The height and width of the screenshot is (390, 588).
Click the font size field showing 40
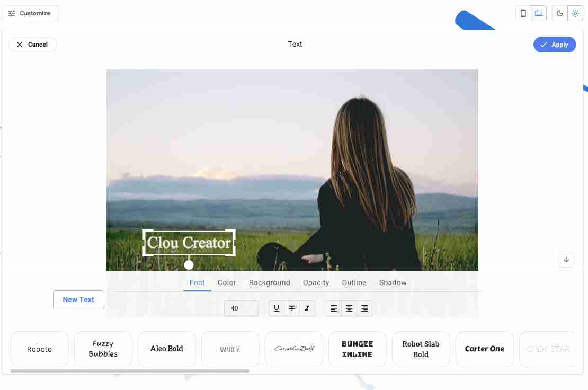click(240, 308)
